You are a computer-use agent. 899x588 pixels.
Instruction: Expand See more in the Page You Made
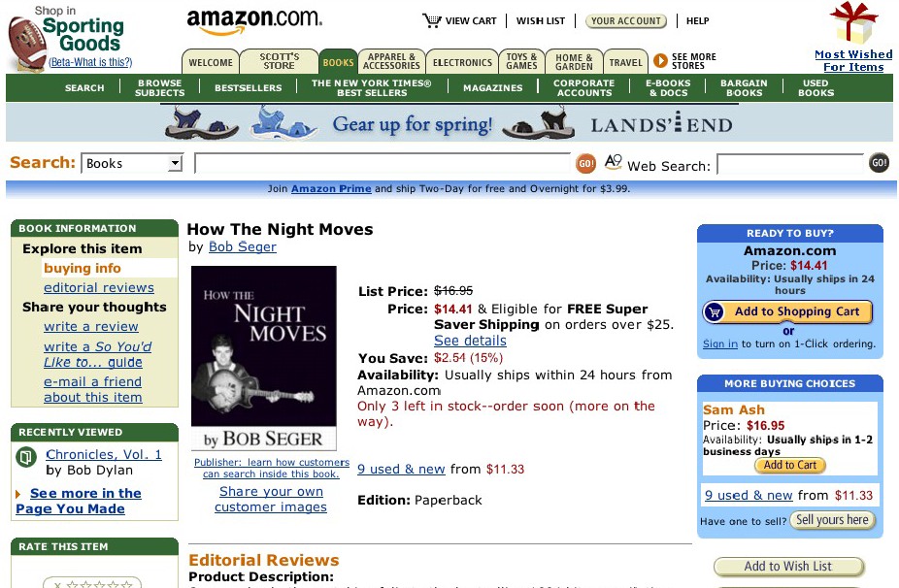pos(79,501)
